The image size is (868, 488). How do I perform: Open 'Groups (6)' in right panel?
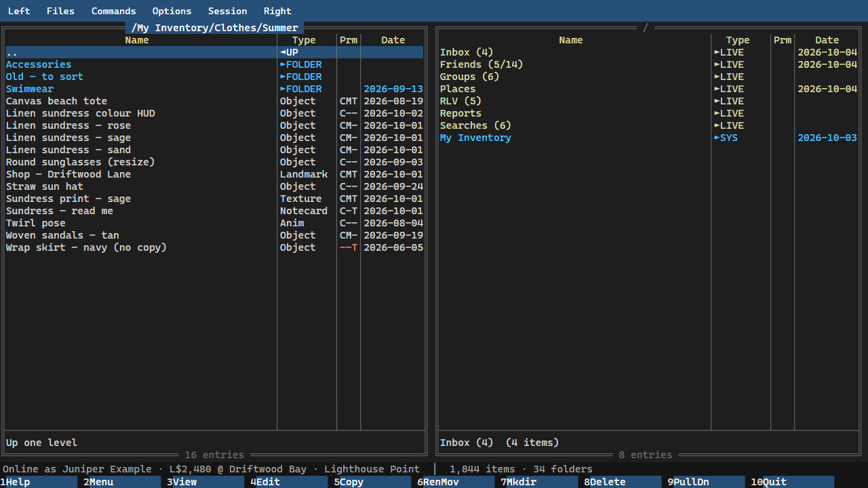click(648, 77)
